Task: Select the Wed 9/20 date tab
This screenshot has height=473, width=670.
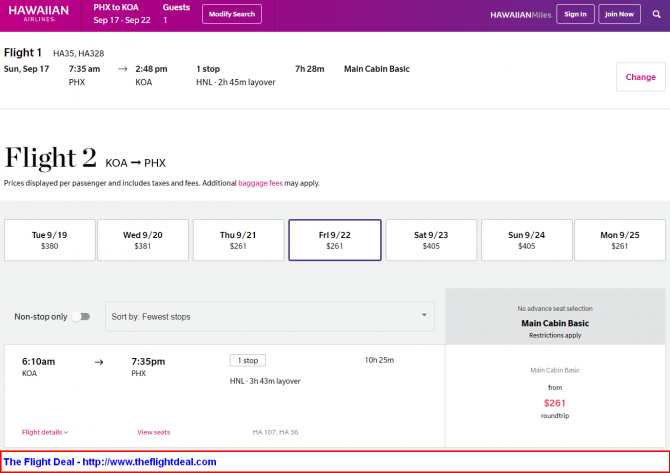Action: coord(143,240)
